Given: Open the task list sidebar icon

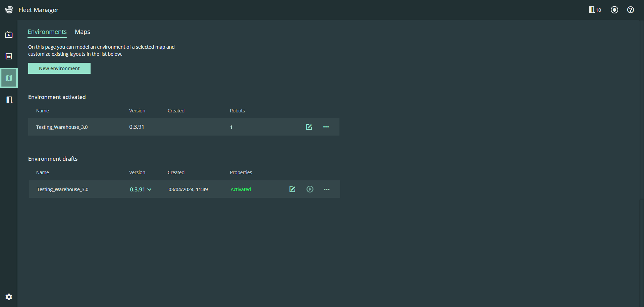Looking at the screenshot, I should [9, 57].
